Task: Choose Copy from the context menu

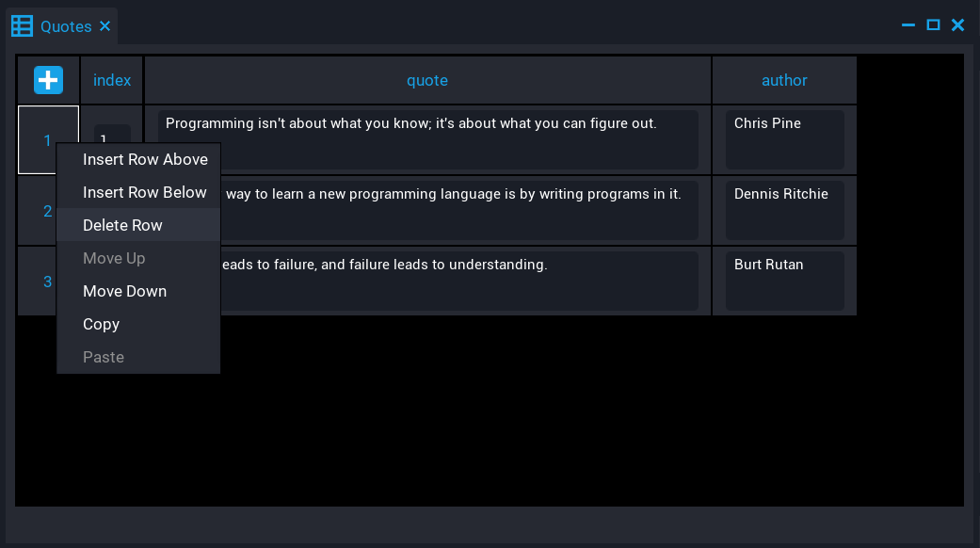Action: click(101, 324)
